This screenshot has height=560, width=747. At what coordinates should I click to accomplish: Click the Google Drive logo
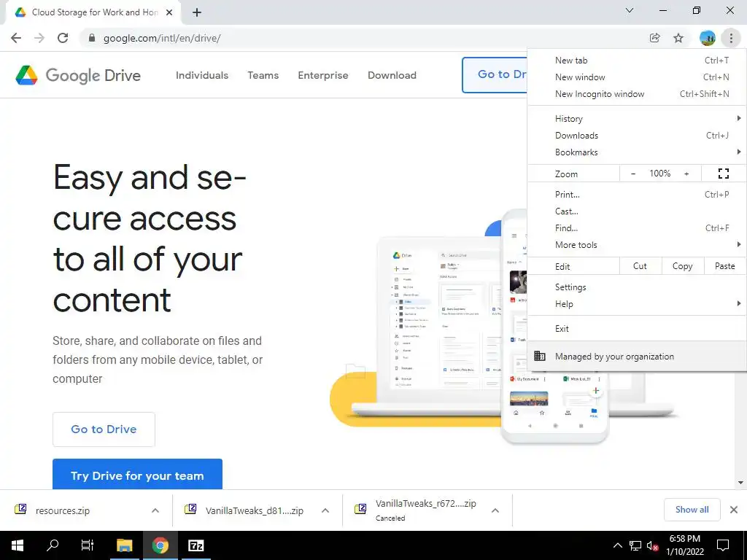(78, 75)
